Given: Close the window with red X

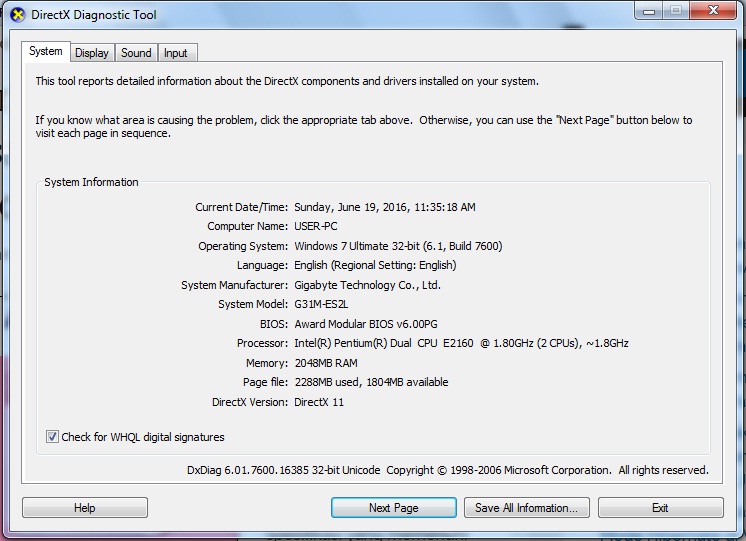Looking at the screenshot, I should tap(713, 10).
